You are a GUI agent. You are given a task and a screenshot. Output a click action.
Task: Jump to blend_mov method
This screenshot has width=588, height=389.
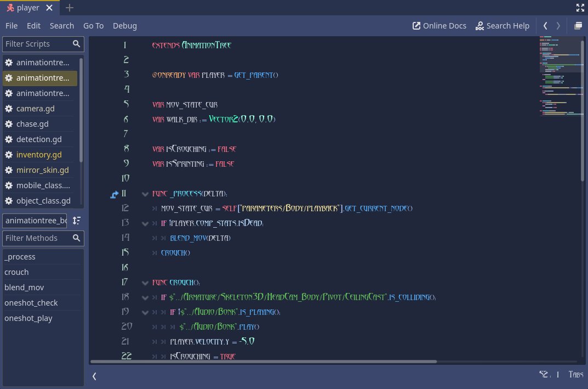point(42,287)
